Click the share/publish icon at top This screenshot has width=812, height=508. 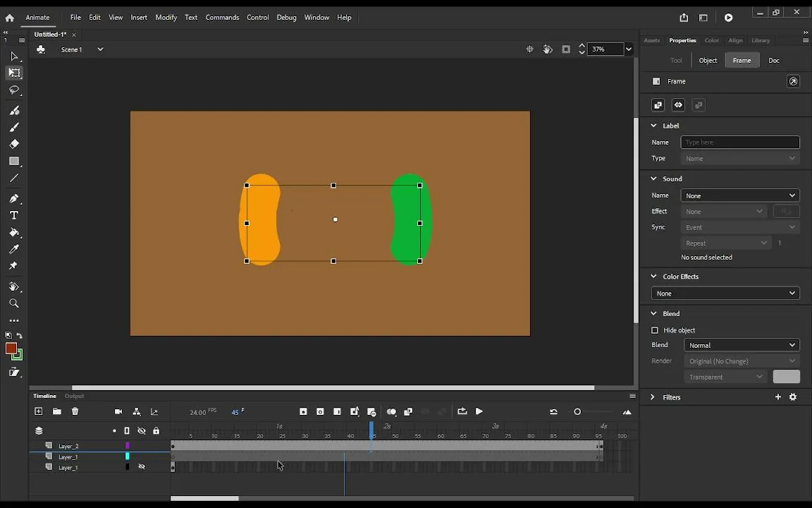684,18
